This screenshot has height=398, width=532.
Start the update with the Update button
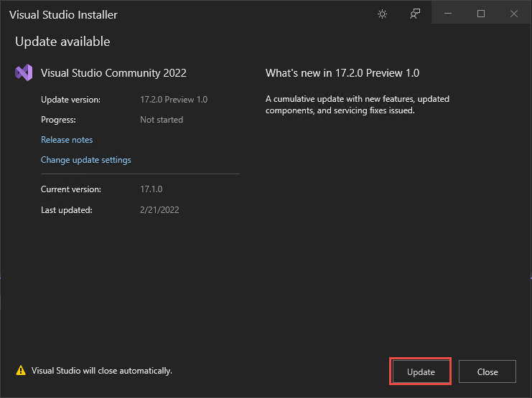tap(421, 371)
